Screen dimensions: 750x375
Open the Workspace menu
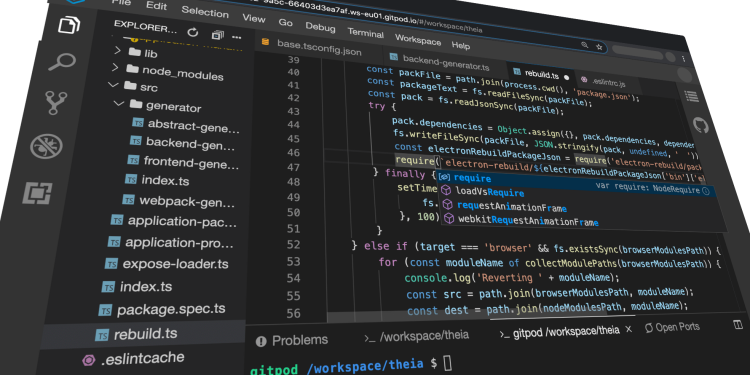pos(418,39)
